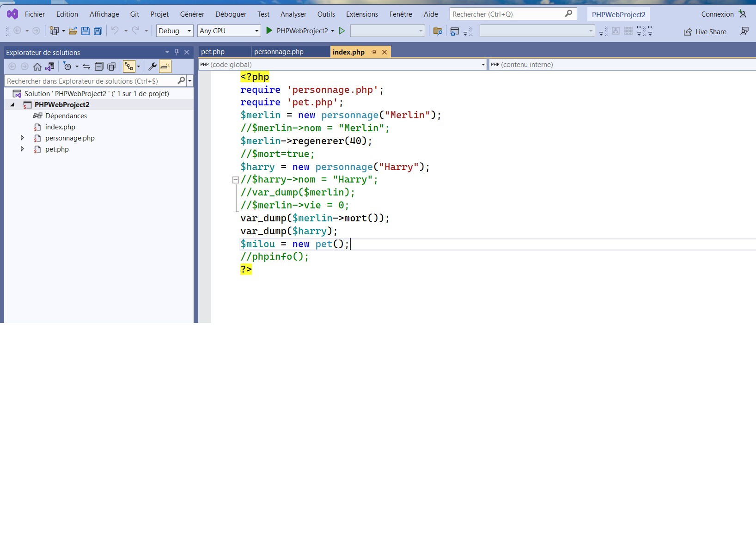Image resolution: width=756 pixels, height=536 pixels.
Task: Click the Connexion sign-in link
Action: pyautogui.click(x=717, y=14)
